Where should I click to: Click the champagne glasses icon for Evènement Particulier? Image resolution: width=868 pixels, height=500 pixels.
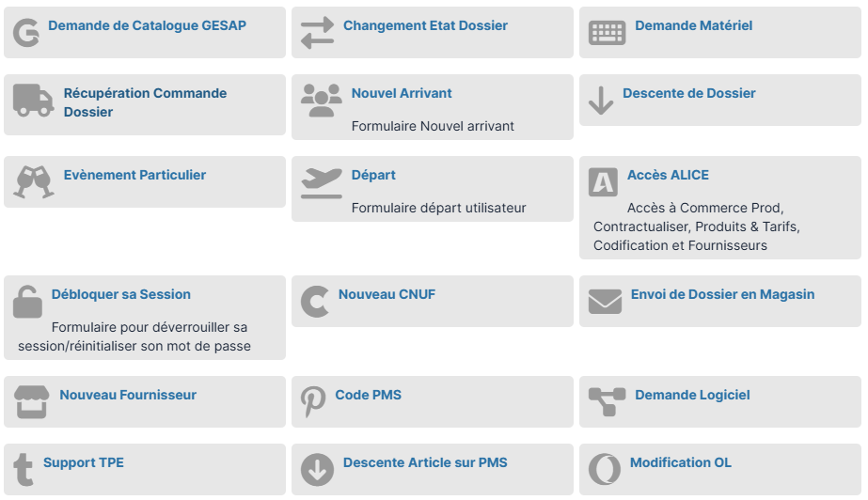[x=34, y=181]
